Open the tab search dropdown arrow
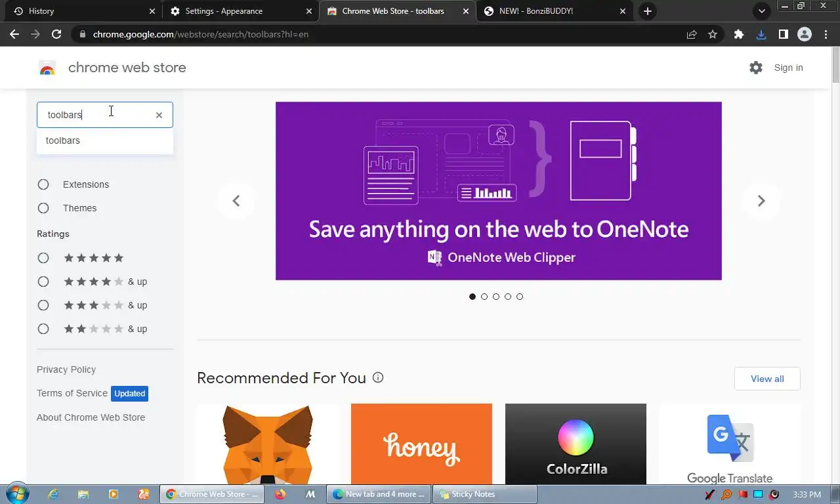The image size is (840, 504). (761, 11)
